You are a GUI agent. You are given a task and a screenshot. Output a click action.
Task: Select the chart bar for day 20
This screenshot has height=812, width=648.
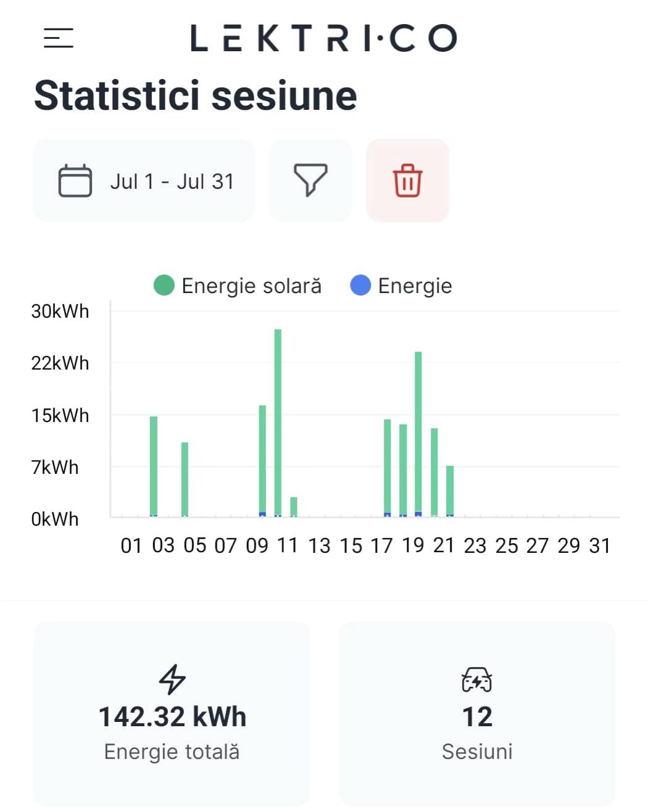[x=418, y=434]
